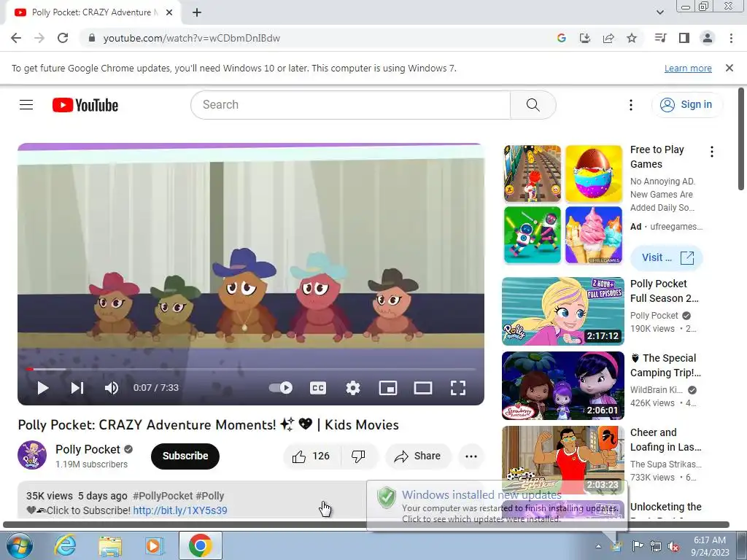Seek on the video progress bar
This screenshot has height=560, width=747.
[251, 369]
